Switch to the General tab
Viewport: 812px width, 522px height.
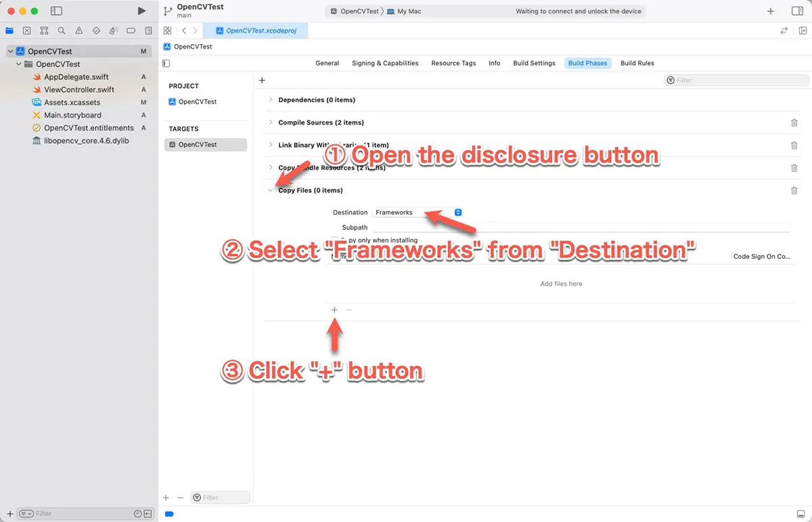point(327,63)
